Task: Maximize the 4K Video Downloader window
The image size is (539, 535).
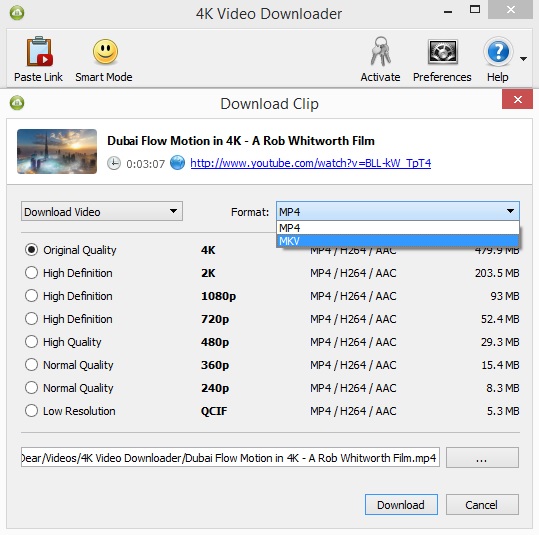Action: [475, 10]
